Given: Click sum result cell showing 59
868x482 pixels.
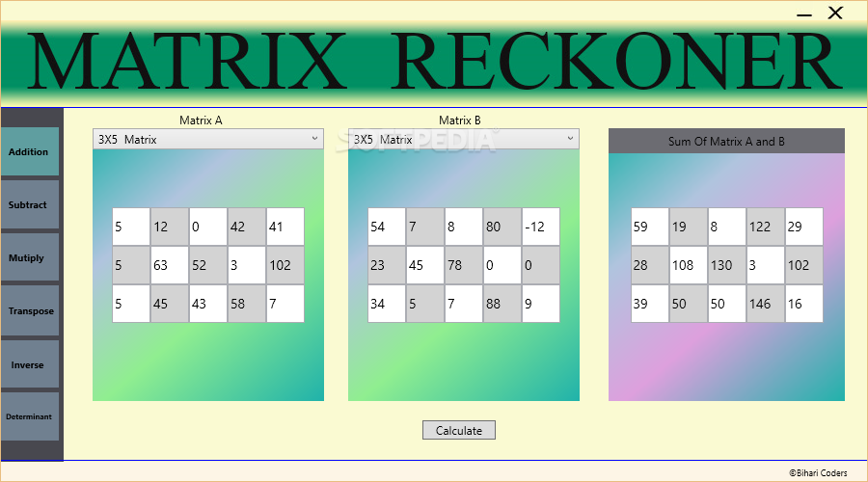Looking at the screenshot, I should coord(650,227).
